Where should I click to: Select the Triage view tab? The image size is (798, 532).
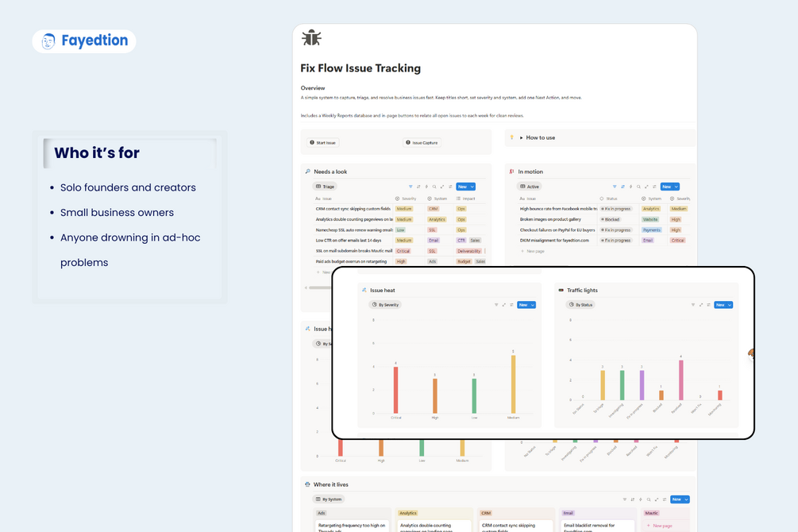coord(325,187)
